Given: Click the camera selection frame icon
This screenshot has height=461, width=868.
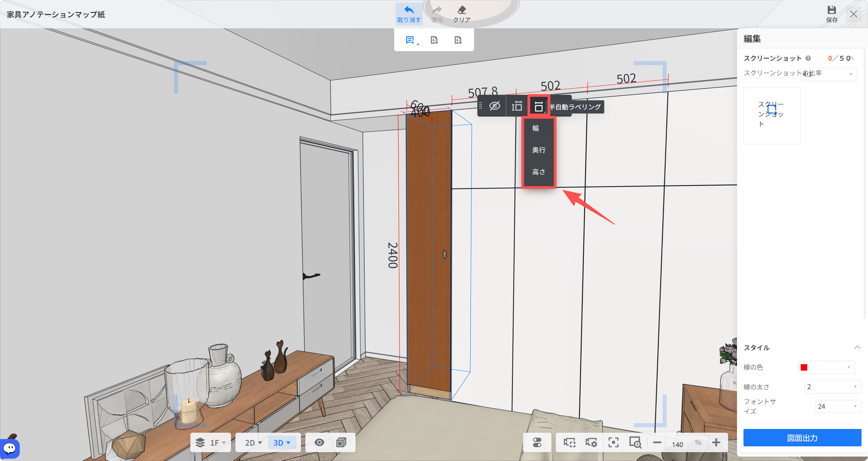Looking at the screenshot, I should pyautogui.click(x=569, y=443).
